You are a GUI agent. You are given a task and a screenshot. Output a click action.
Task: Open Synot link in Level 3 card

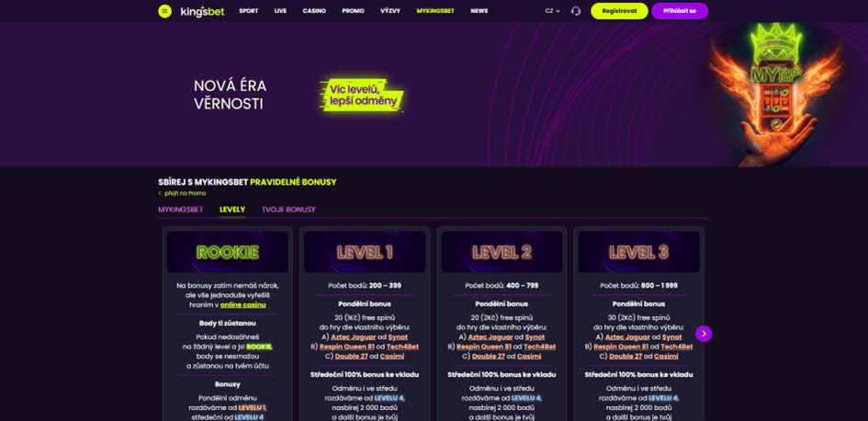(x=673, y=336)
